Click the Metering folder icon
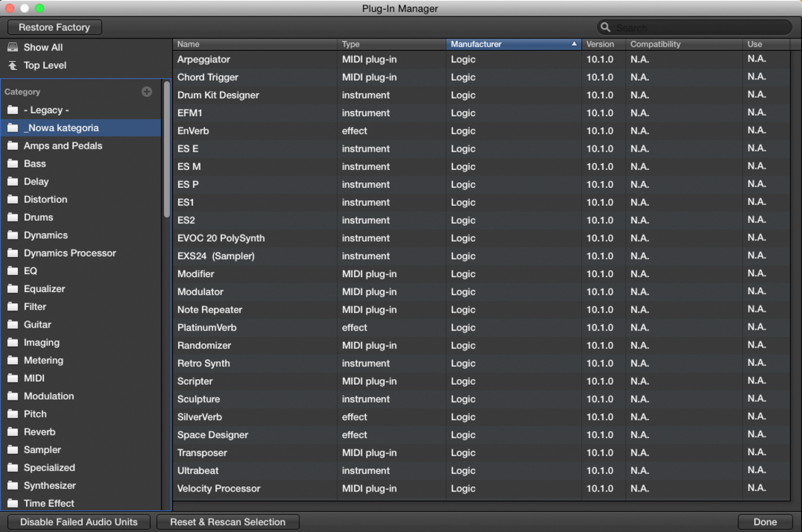 [13, 361]
